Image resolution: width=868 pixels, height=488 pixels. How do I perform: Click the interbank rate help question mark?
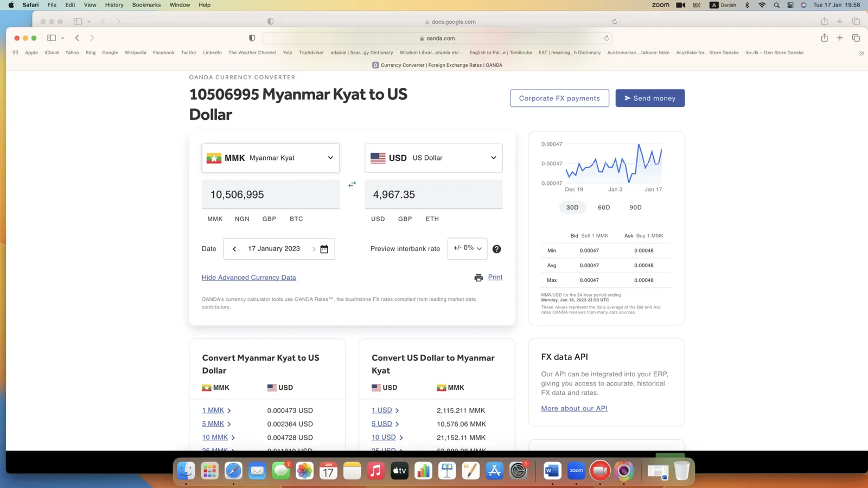(x=496, y=249)
